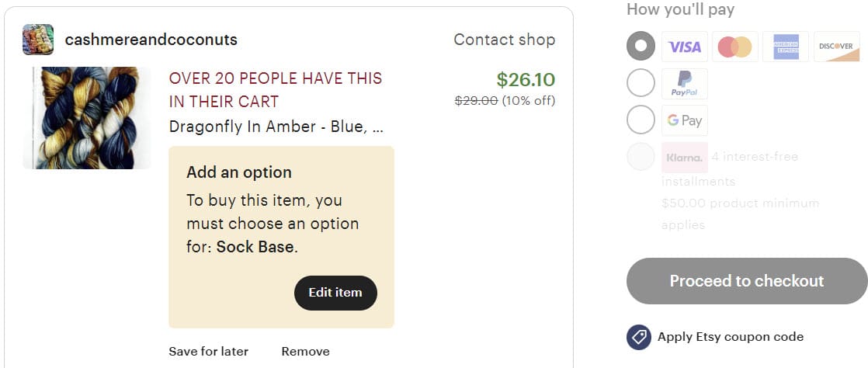Click the Visa card logo
868x368 pixels.
tap(684, 47)
